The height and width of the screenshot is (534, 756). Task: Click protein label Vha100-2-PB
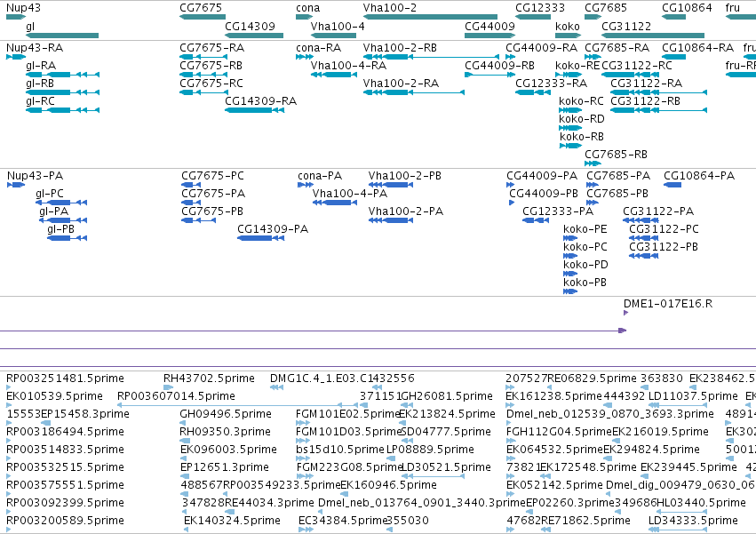(x=405, y=176)
